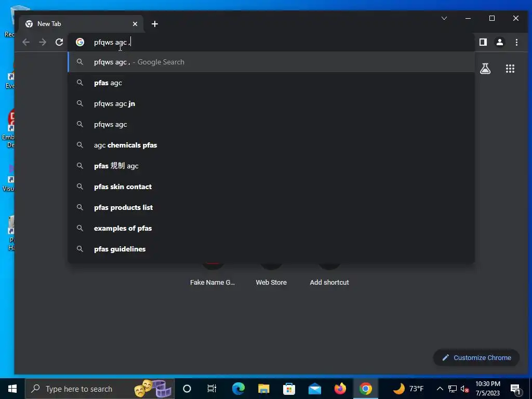Open the Google apps grid icon
This screenshot has width=532, height=399.
[510, 69]
